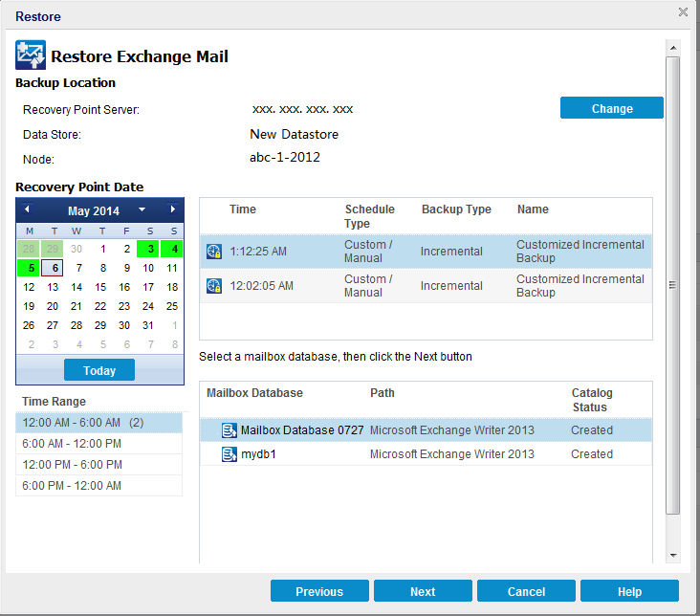The width and height of the screenshot is (700, 616).
Task: Select the 12:00 AM - 6:00 AM time range
Action: (x=98, y=423)
